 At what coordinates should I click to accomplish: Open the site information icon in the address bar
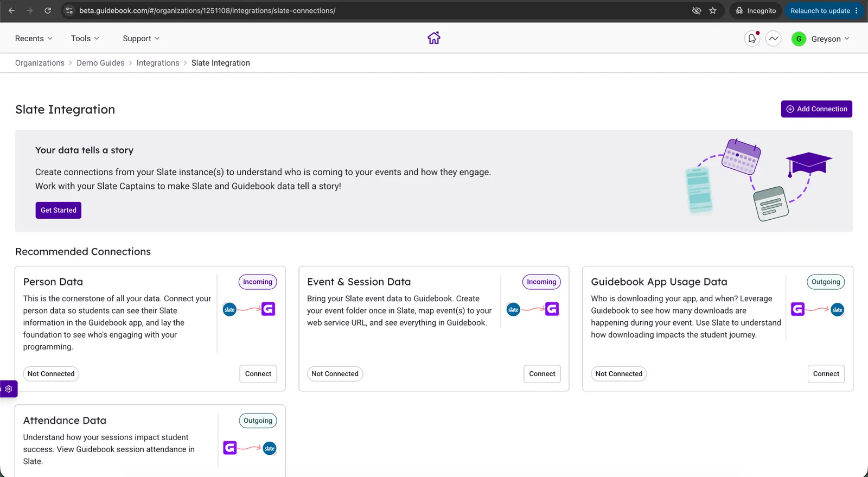[69, 11]
